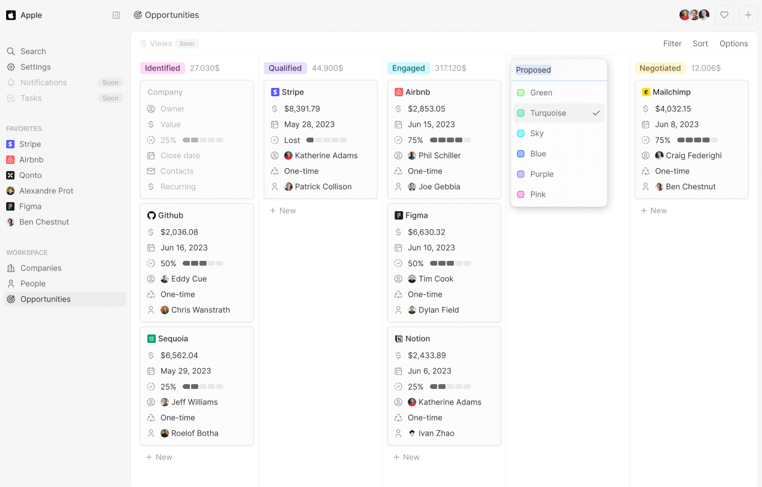Click the Identified stage label
The image size is (762, 487).
pyautogui.click(x=162, y=68)
